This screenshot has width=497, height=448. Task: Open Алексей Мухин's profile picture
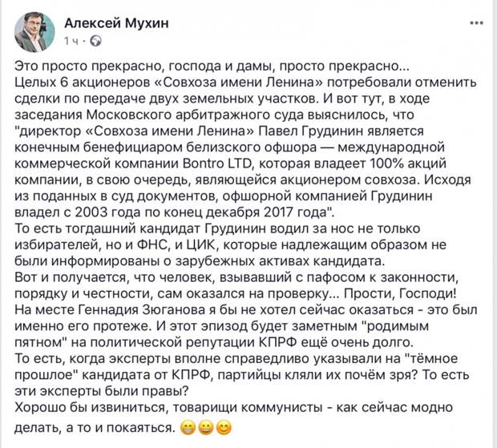[34, 32]
